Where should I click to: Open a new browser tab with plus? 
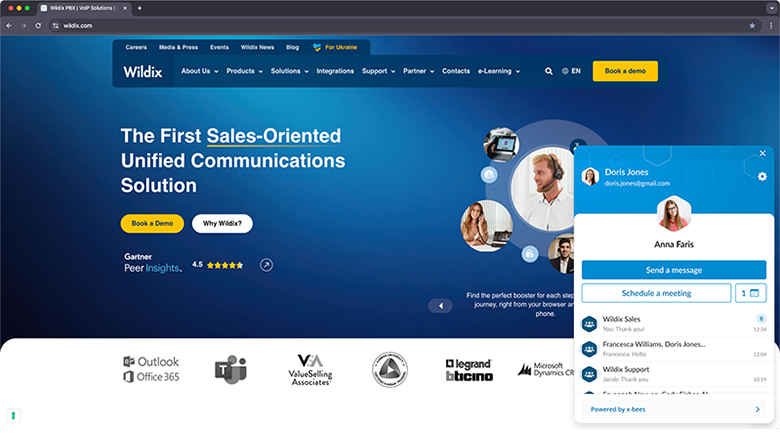pos(139,8)
